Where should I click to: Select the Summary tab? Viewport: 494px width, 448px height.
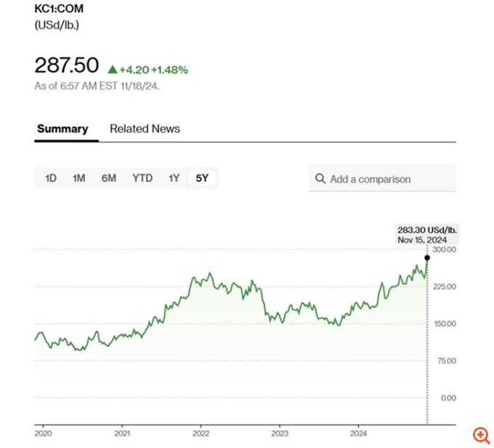pyautogui.click(x=62, y=129)
